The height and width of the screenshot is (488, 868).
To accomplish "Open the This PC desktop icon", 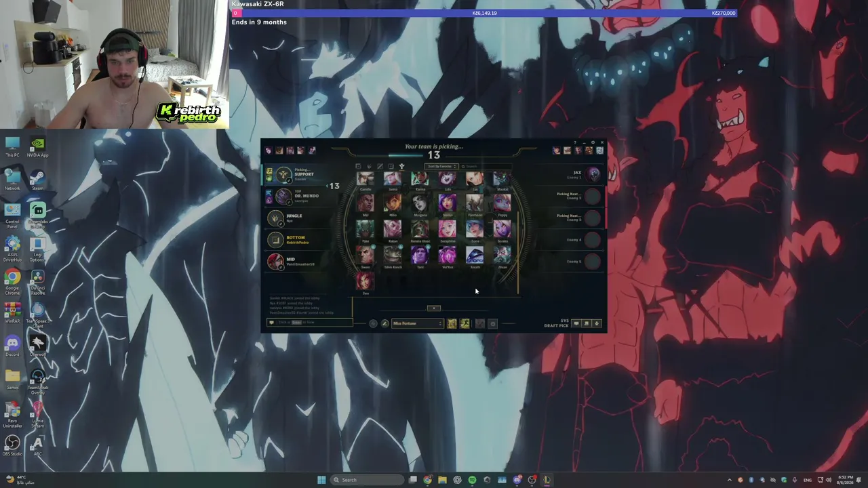I will 12,147.
